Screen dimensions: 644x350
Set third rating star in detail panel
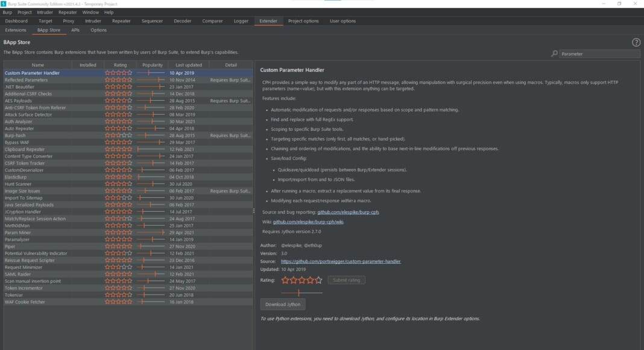(302, 280)
